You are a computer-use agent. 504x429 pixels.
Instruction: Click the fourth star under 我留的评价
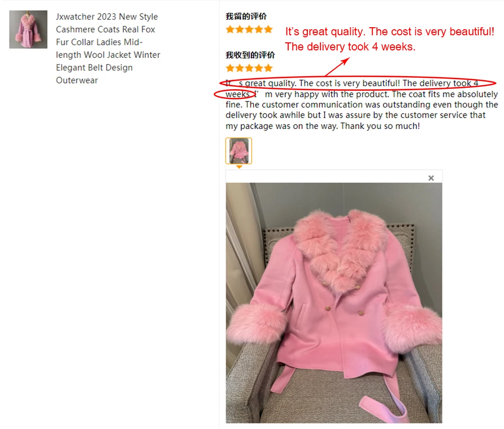(259, 30)
